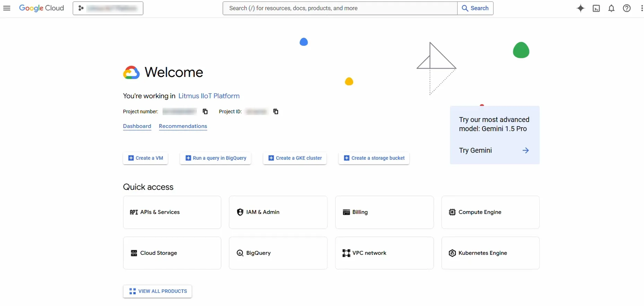The width and height of the screenshot is (644, 306).
Task: Copy the project number
Action: click(205, 112)
